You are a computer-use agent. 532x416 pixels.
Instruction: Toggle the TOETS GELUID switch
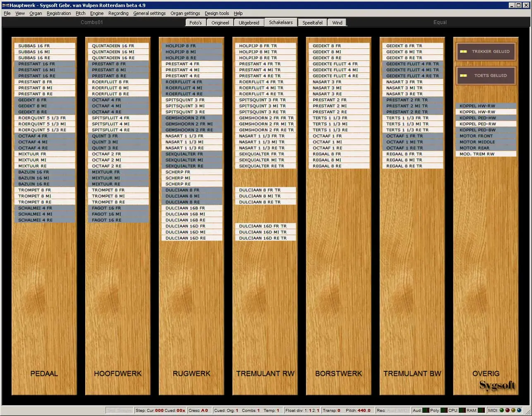pos(486,76)
